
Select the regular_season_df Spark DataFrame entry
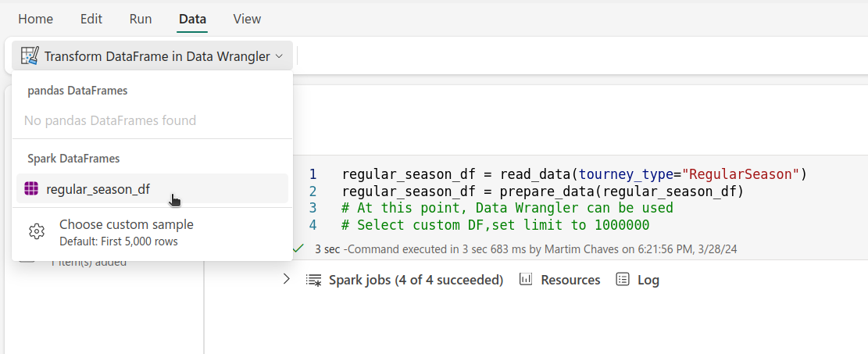pos(98,188)
